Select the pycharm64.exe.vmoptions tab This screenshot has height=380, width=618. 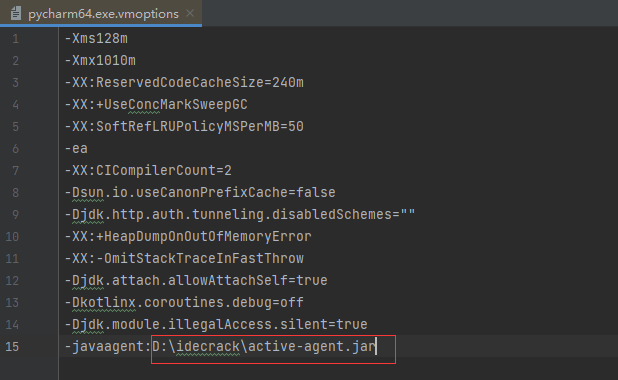click(x=101, y=13)
